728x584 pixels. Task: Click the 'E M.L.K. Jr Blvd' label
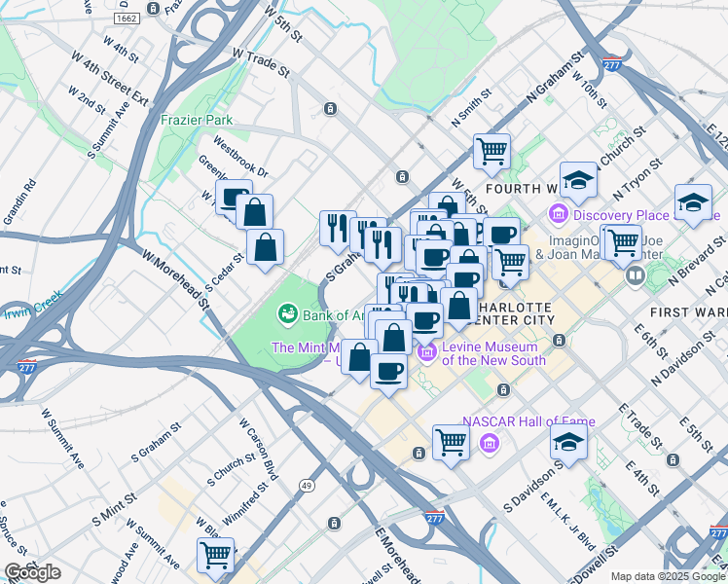tap(567, 521)
